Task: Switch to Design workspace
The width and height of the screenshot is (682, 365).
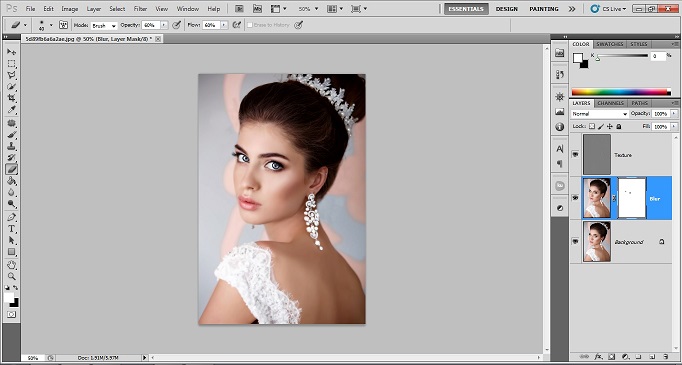Action: tap(507, 9)
